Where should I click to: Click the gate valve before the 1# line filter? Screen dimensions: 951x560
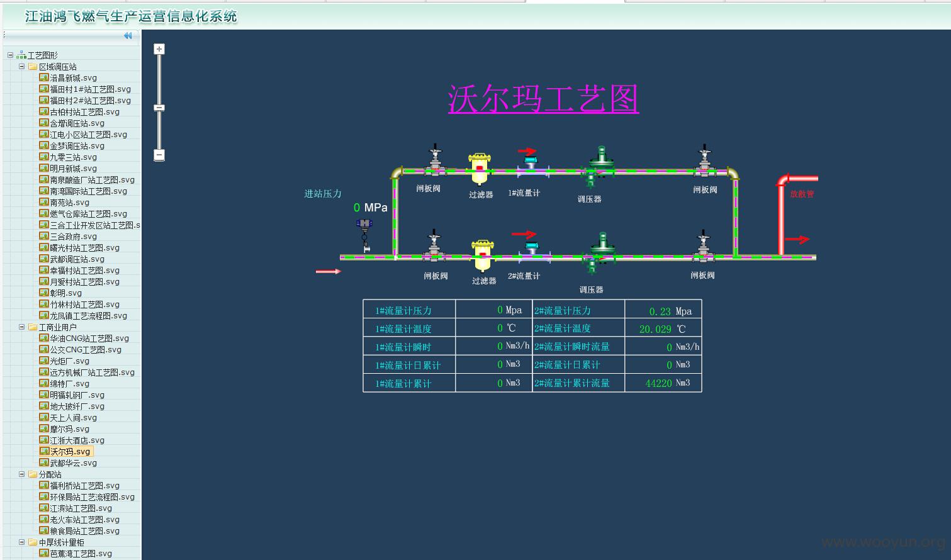(x=435, y=160)
